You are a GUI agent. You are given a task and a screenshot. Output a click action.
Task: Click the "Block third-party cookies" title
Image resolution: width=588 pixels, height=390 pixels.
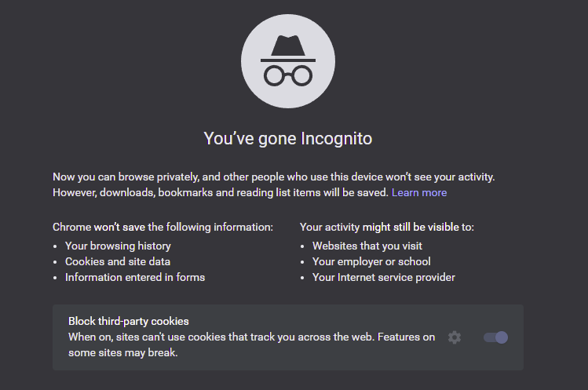point(128,322)
